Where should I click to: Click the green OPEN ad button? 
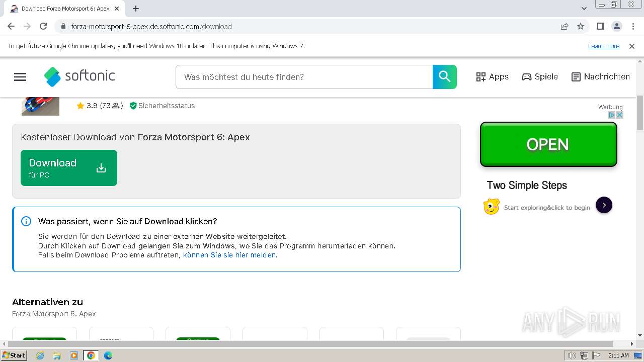point(548,144)
